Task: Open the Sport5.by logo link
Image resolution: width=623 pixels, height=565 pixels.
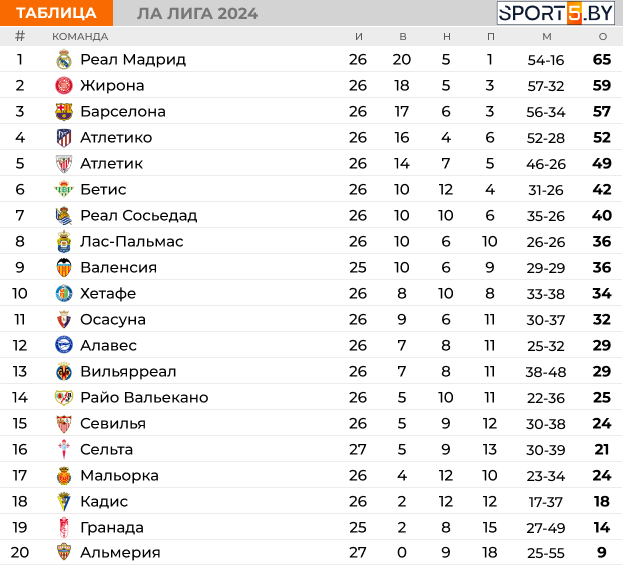Action: [x=556, y=13]
